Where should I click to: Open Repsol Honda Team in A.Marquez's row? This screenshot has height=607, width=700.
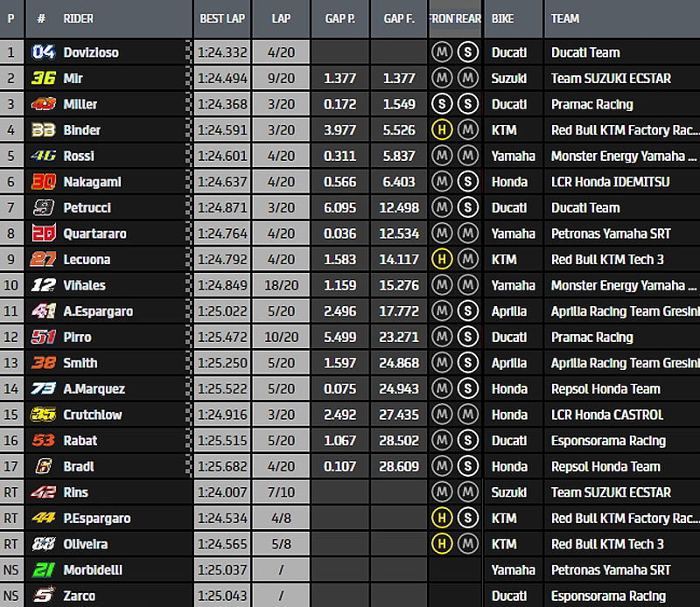click(605, 389)
